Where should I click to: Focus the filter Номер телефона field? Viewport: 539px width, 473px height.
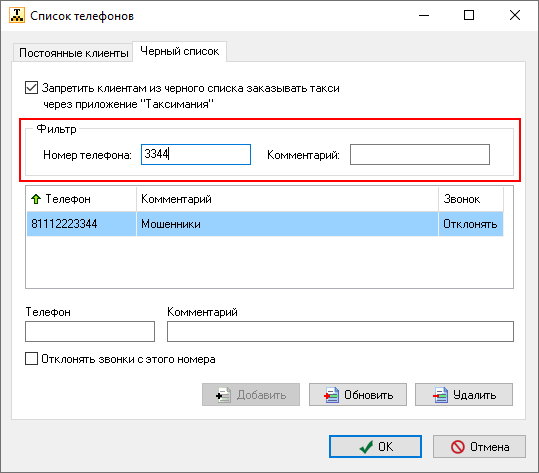point(196,155)
